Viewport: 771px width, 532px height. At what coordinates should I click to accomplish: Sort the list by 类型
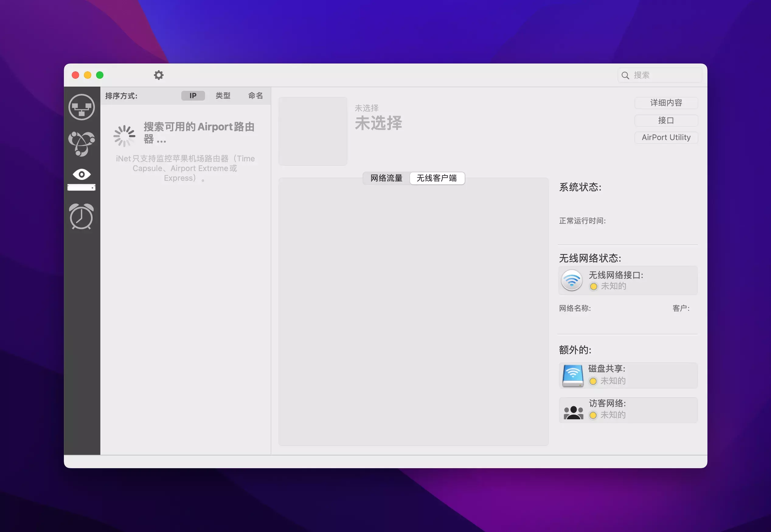(223, 96)
